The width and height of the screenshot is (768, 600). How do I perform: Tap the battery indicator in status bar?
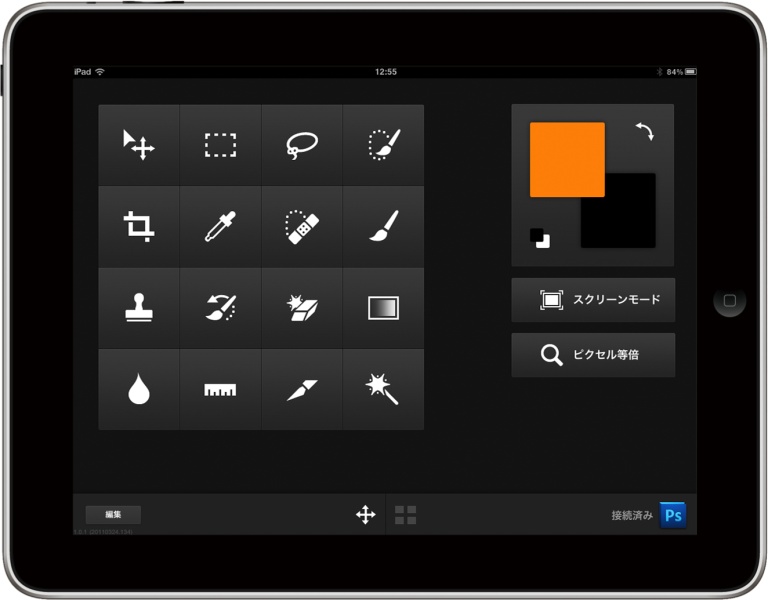point(691,72)
